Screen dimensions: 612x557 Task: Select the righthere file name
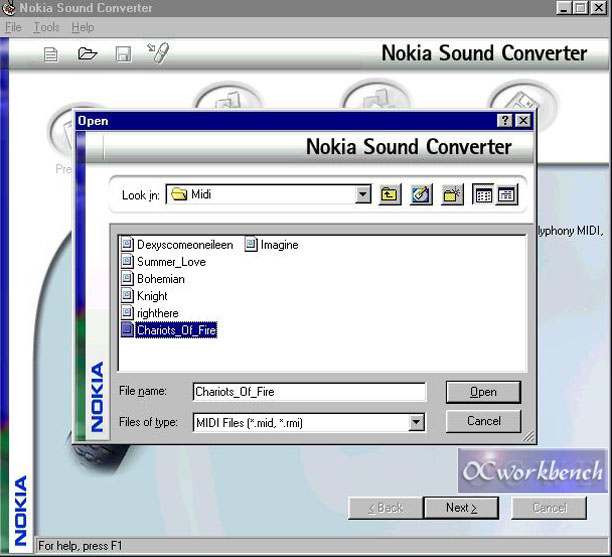[x=158, y=313]
